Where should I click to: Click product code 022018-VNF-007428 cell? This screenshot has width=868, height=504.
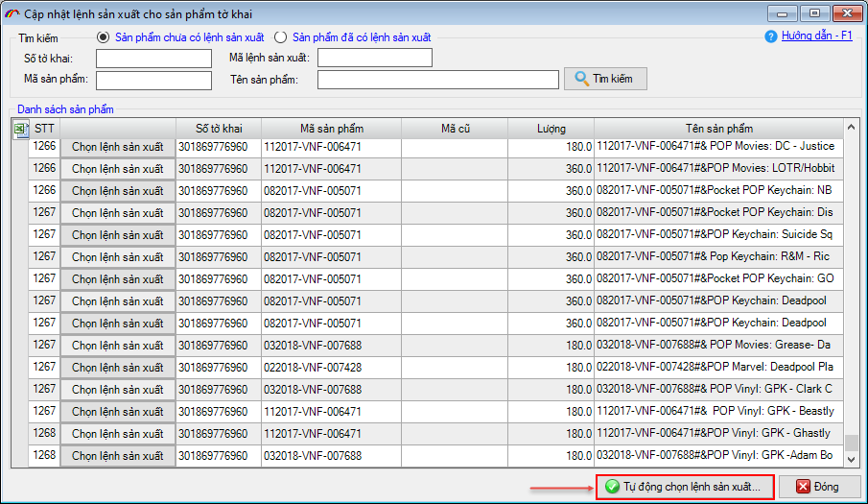[332, 368]
